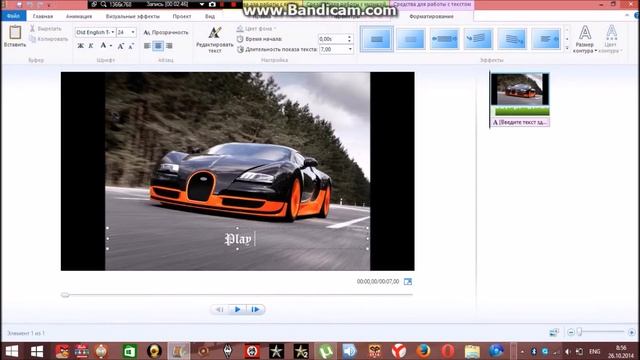Open Yandex browser from the taskbar

pos(399,351)
